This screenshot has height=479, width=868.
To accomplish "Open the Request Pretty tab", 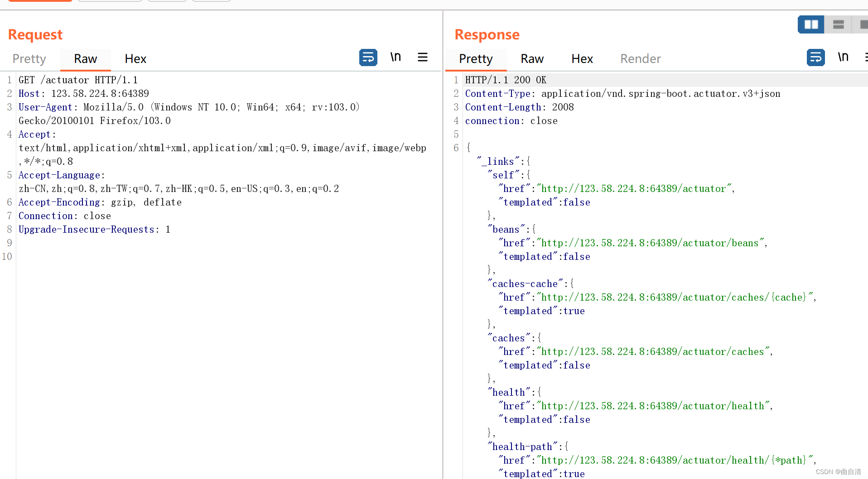I will (x=29, y=59).
